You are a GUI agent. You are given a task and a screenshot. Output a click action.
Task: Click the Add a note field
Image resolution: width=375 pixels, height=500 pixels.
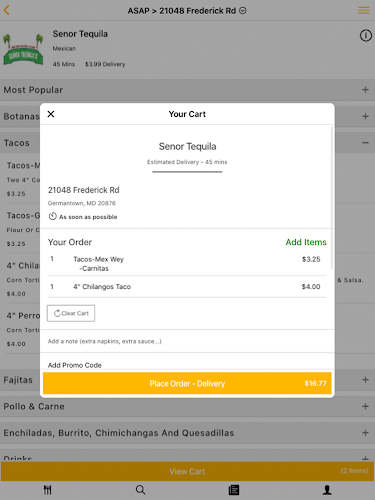[x=187, y=341]
